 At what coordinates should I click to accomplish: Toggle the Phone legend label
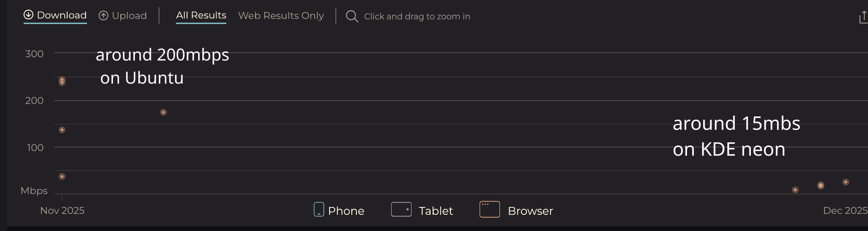(346, 211)
